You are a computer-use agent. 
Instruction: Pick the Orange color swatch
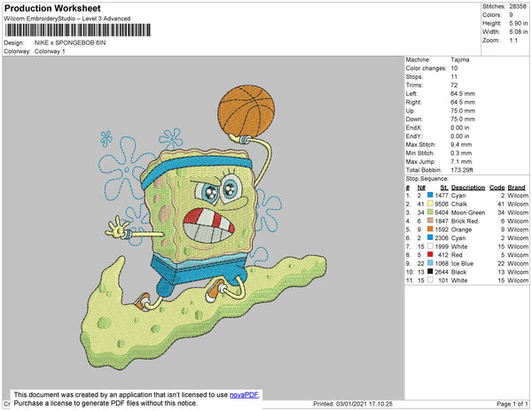click(430, 229)
